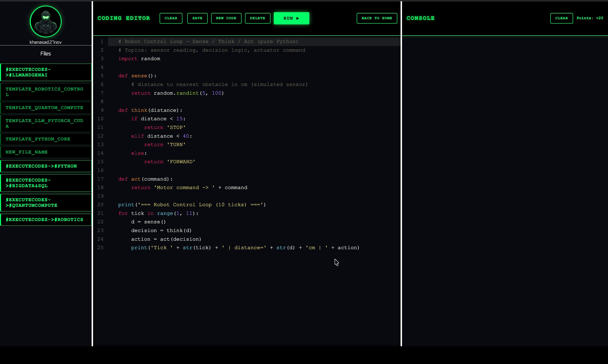Click 'elif distance < 40:' line
The image size is (608, 364).
click(x=162, y=136)
